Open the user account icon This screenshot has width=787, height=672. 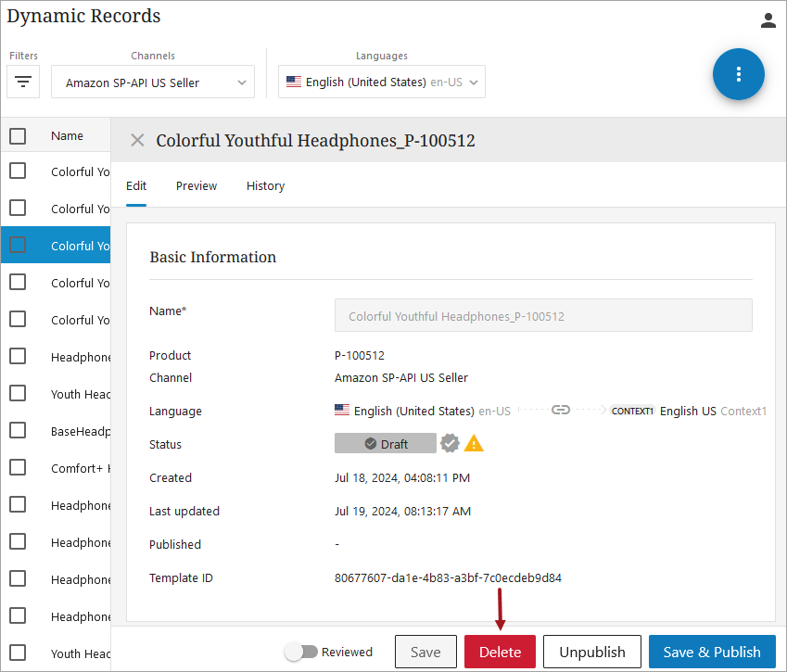[768, 20]
